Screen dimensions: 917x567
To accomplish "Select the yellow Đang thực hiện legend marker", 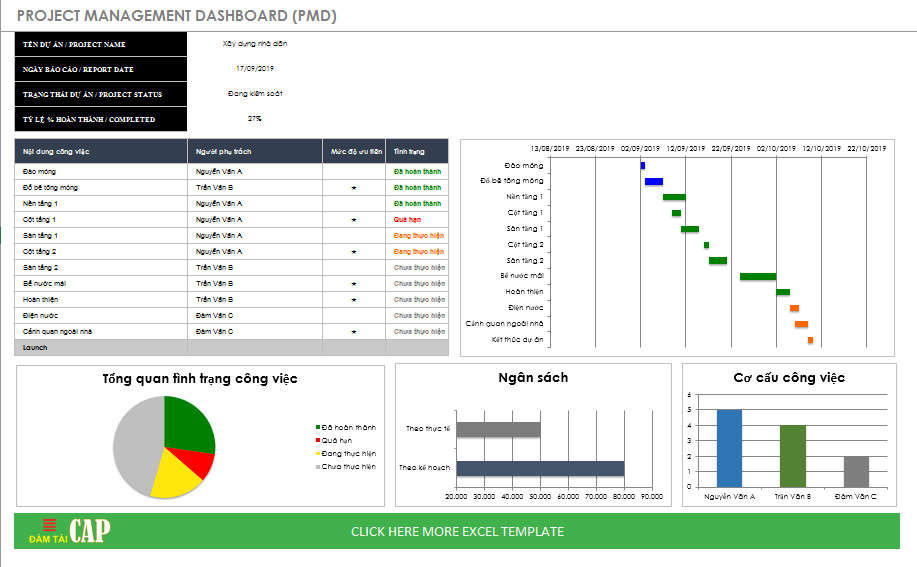I will coord(318,453).
